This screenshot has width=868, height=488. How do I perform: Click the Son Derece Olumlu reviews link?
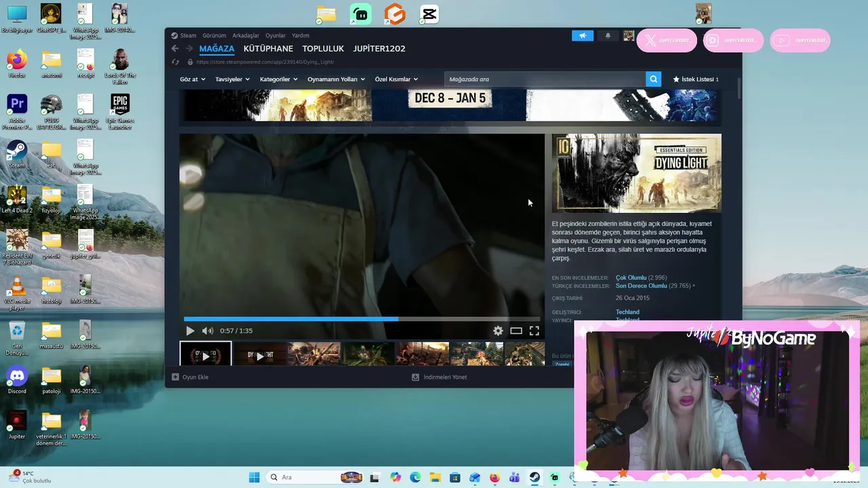coord(641,286)
